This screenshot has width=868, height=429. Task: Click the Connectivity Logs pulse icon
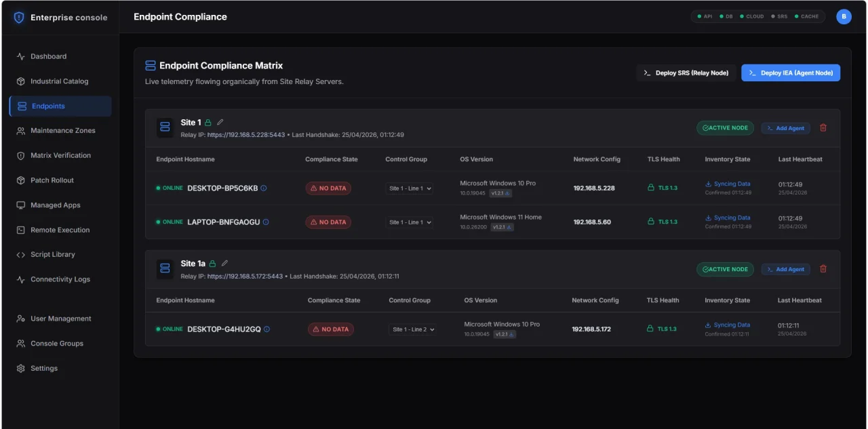click(20, 279)
